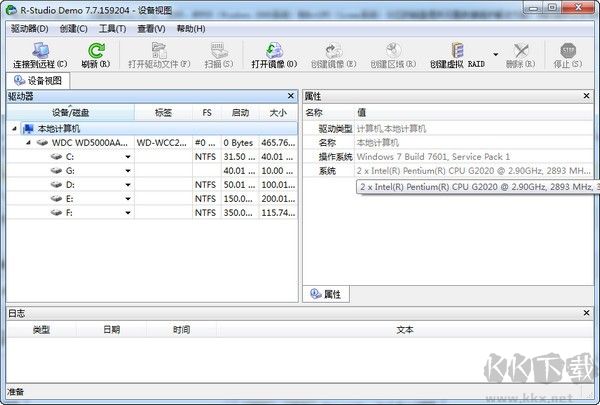Open the D: partition dropdown arrow
This screenshot has width=600, height=405.
(x=128, y=185)
